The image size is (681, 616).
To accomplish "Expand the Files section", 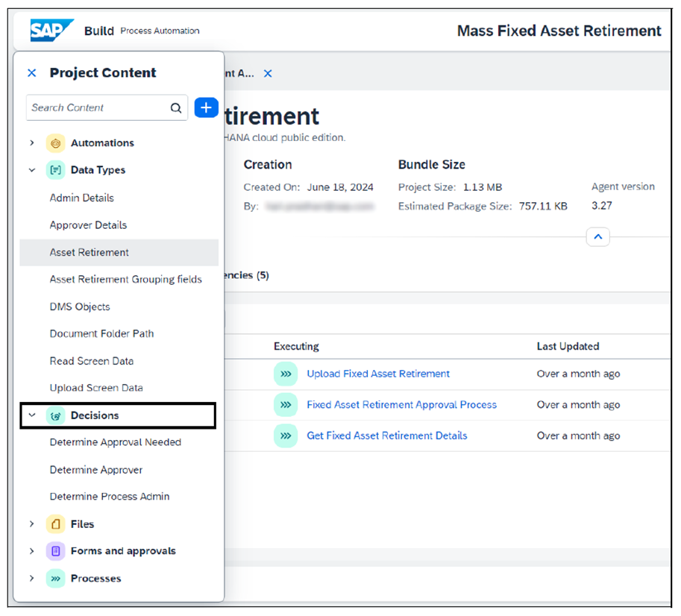I will tap(32, 524).
